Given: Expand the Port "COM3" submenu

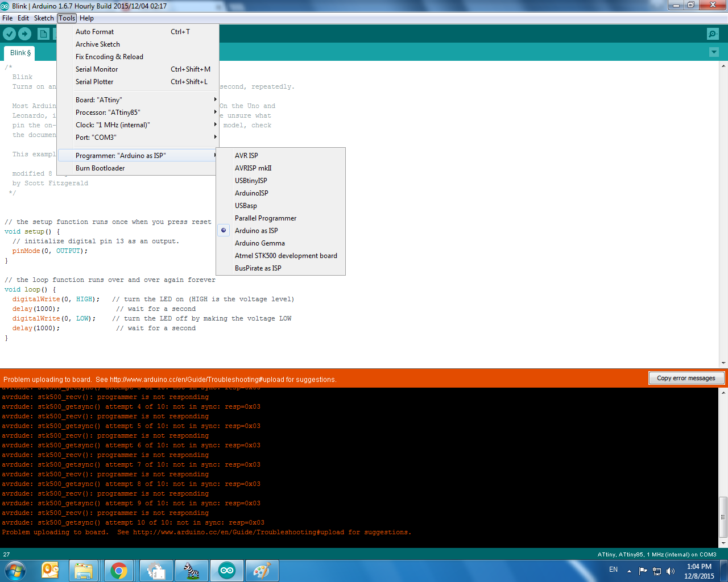Looking at the screenshot, I should click(x=138, y=138).
